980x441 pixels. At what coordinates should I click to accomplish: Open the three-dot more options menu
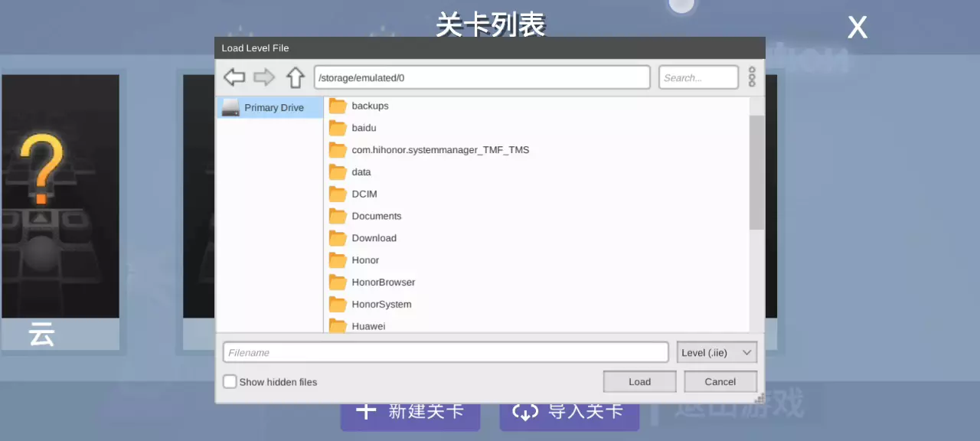point(752,77)
